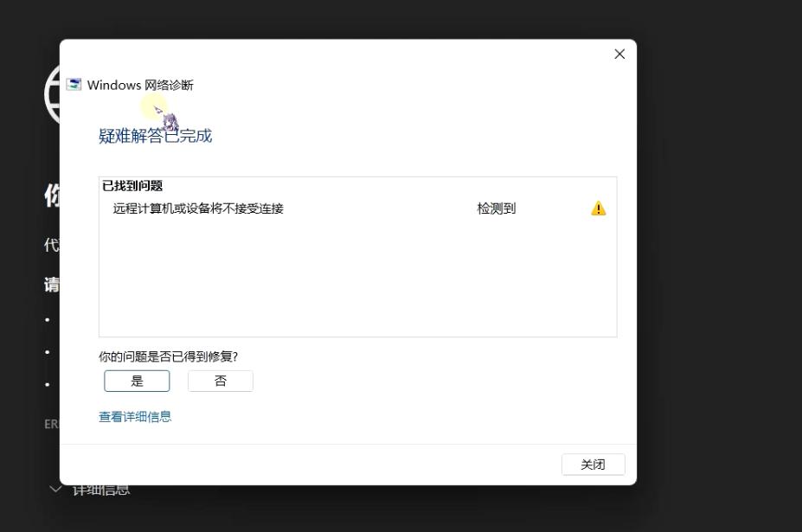
Task: Click the 关闭 button to dismiss the troubleshooter
Action: pos(593,464)
